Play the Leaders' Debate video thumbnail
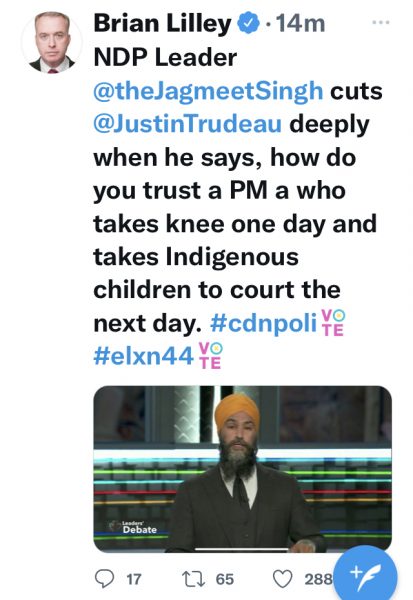413x600 pixels. tap(242, 469)
